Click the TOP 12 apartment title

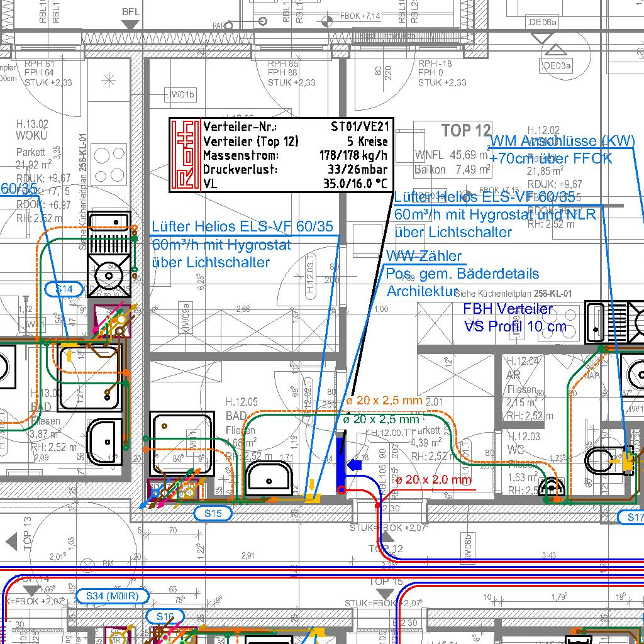pyautogui.click(x=465, y=131)
